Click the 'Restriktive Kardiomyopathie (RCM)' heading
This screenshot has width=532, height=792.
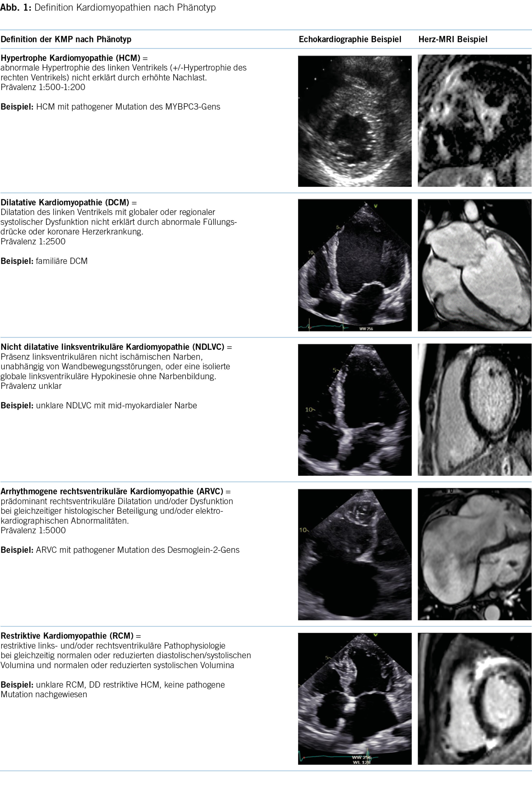click(67, 636)
